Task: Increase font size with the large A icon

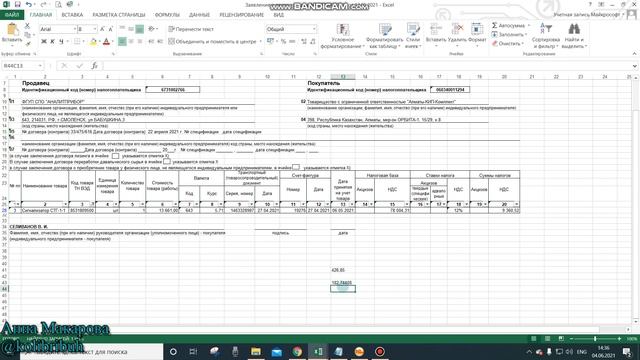Action: pos(102,29)
